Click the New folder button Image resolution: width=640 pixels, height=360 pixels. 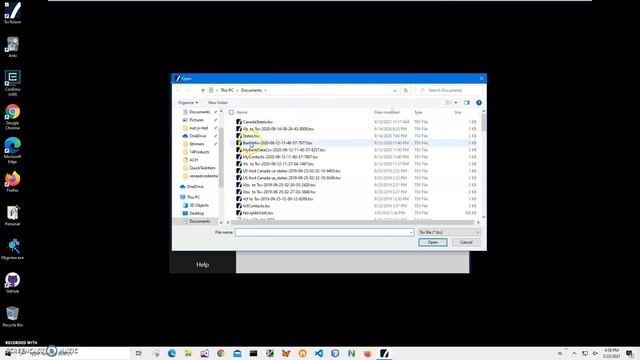pyautogui.click(x=218, y=102)
